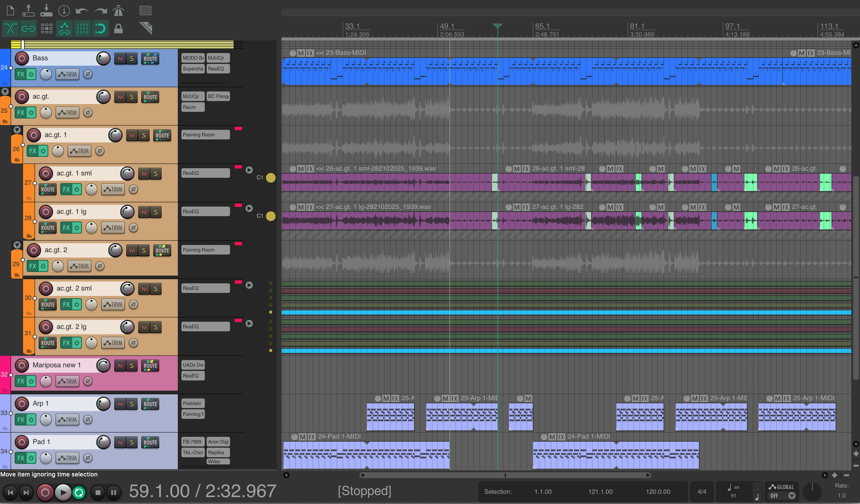Screen dimensions: 860x504
Task: Click the project info icon
Action: (64, 11)
